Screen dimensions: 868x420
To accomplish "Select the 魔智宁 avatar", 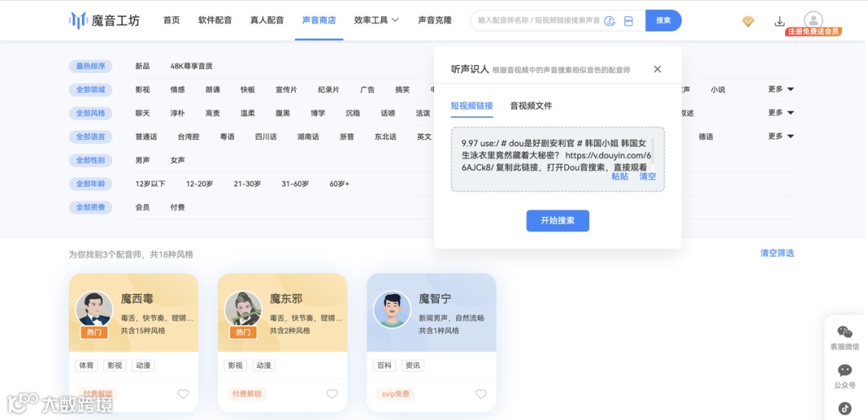I will 392,310.
